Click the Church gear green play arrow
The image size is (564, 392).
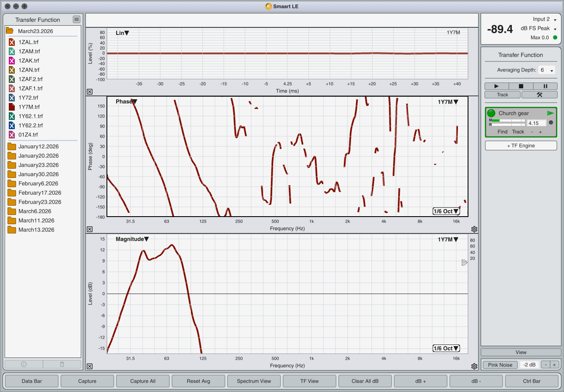pos(550,113)
